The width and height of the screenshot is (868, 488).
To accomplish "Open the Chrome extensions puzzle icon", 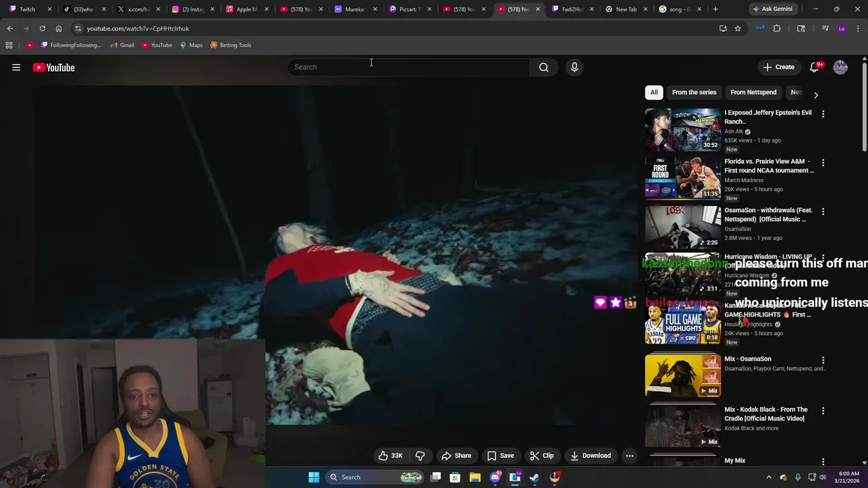I will click(x=777, y=28).
